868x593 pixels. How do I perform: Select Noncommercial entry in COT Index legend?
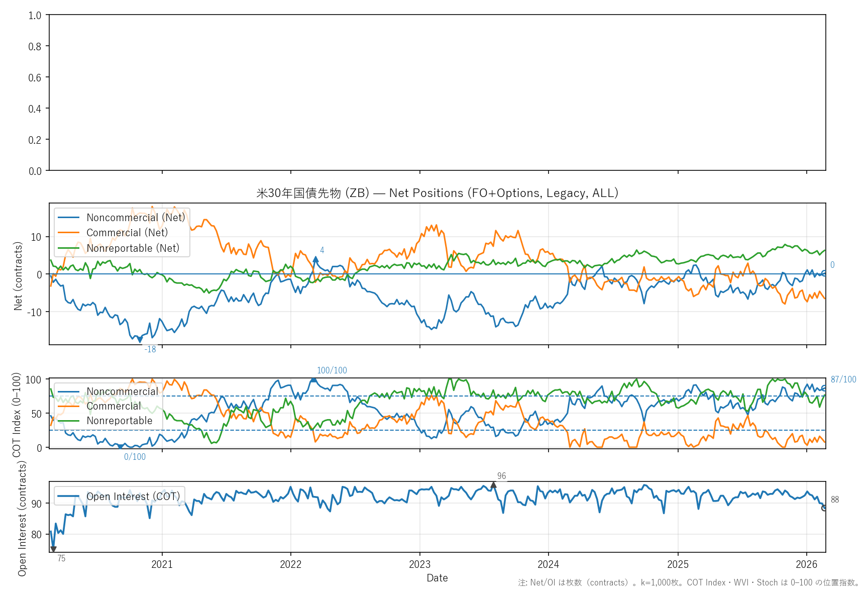click(x=122, y=391)
